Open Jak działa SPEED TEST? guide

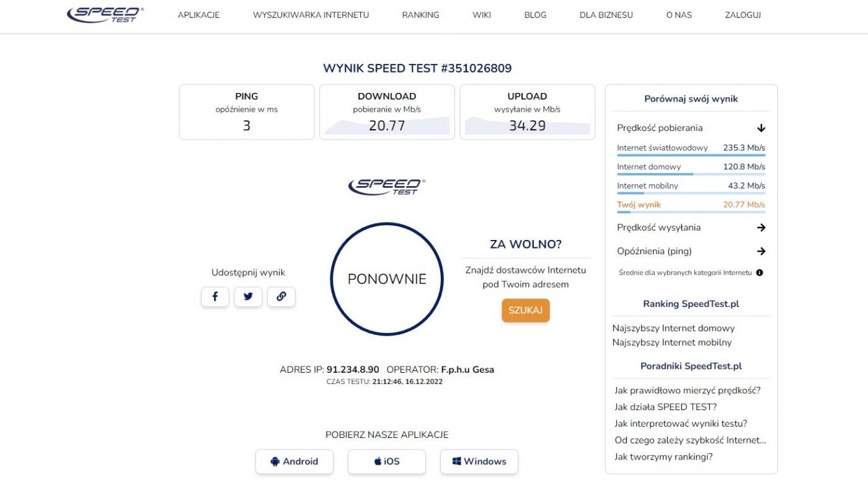(666, 407)
